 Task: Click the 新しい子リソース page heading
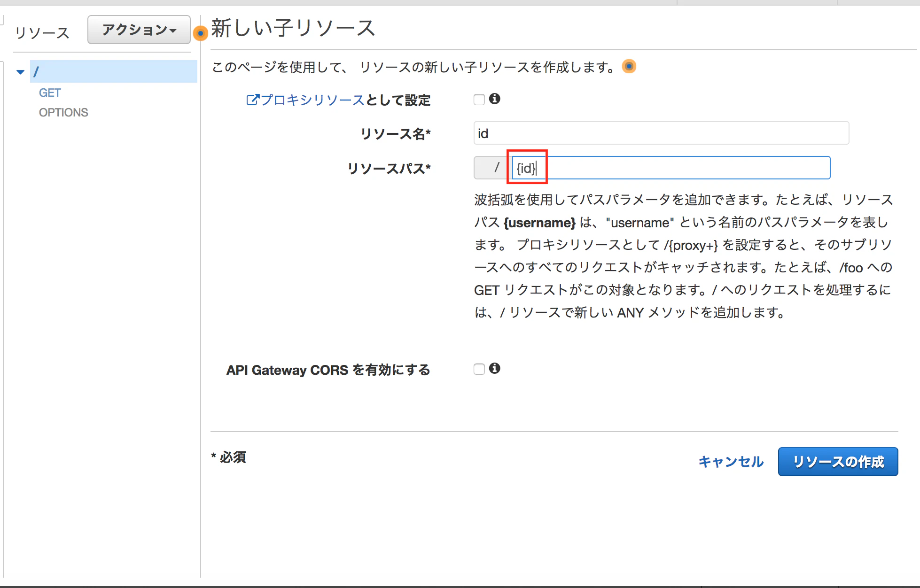click(x=293, y=28)
